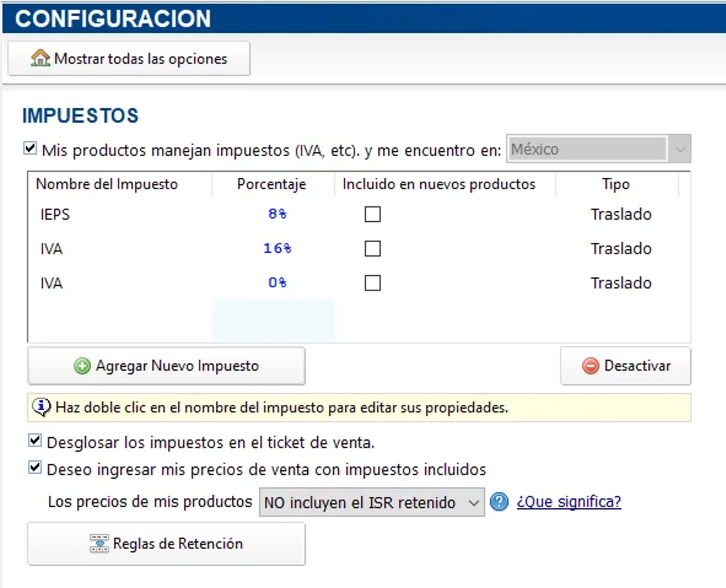Click the 'Tipo' column header
Viewport: 726px width, 588px height.
[x=616, y=184]
